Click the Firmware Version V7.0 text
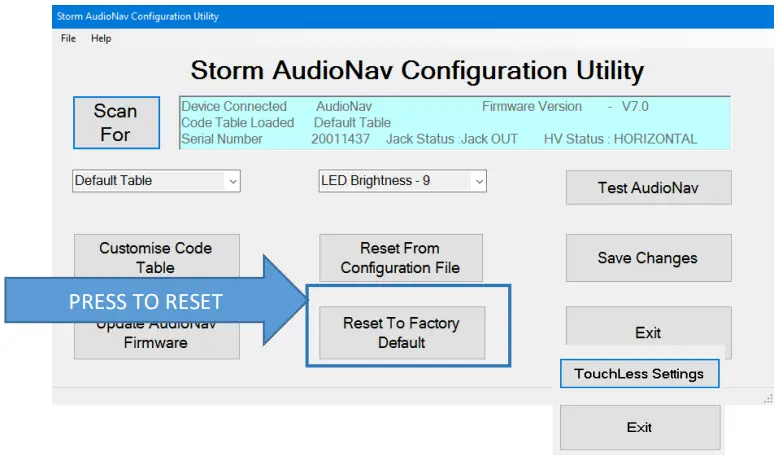The height and width of the screenshot is (466, 782). 565,106
